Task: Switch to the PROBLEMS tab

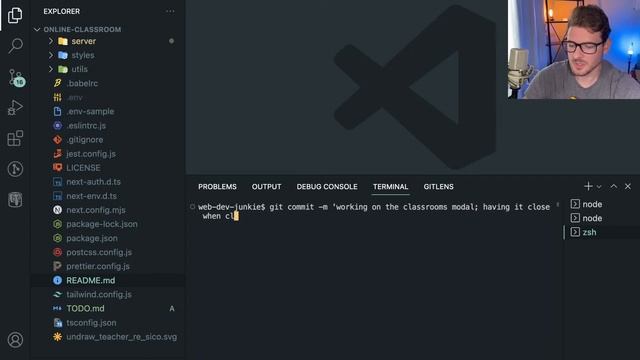Action: (217, 187)
